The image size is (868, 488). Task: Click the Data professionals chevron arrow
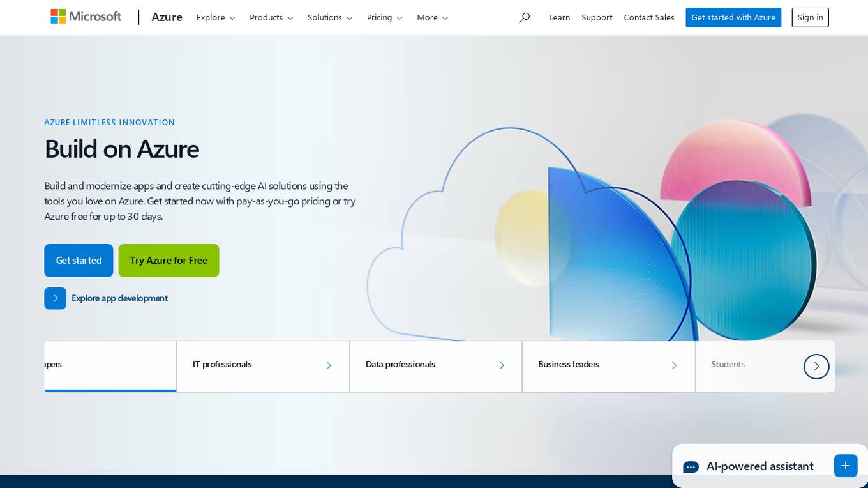tap(502, 365)
